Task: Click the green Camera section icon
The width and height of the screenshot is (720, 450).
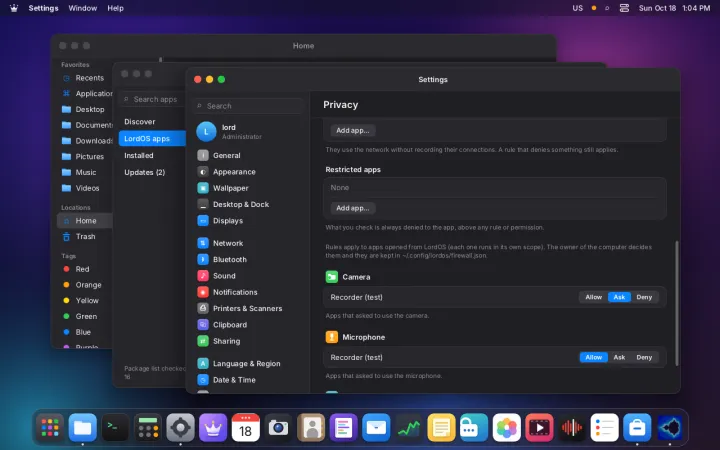Action: pyautogui.click(x=332, y=277)
